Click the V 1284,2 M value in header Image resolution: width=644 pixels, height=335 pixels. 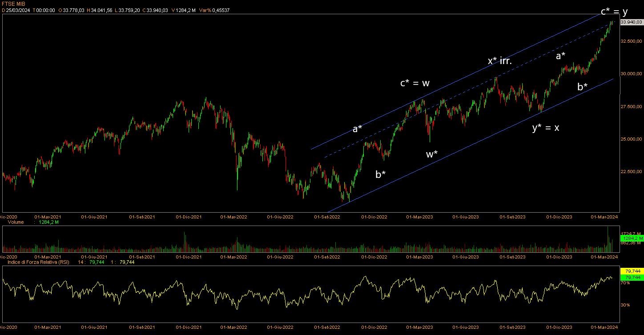click(183, 10)
